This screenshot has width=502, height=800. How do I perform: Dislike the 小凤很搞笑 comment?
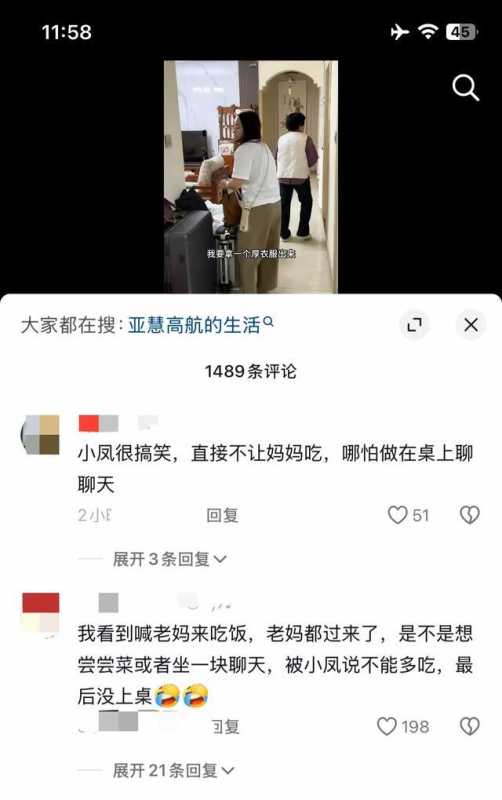coord(469,515)
